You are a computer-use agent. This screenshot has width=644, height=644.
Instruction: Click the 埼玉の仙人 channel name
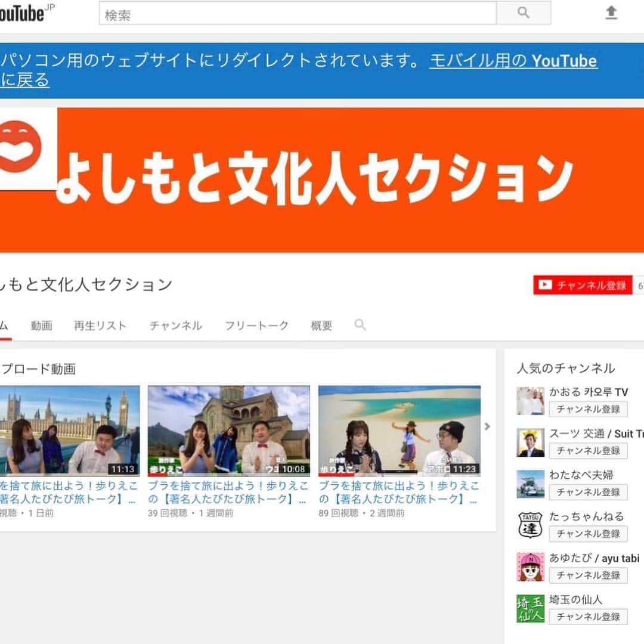(576, 600)
